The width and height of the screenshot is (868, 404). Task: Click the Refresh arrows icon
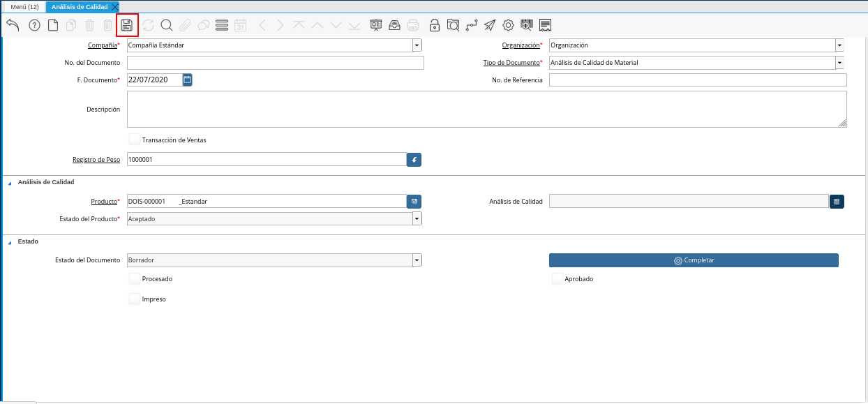click(148, 25)
